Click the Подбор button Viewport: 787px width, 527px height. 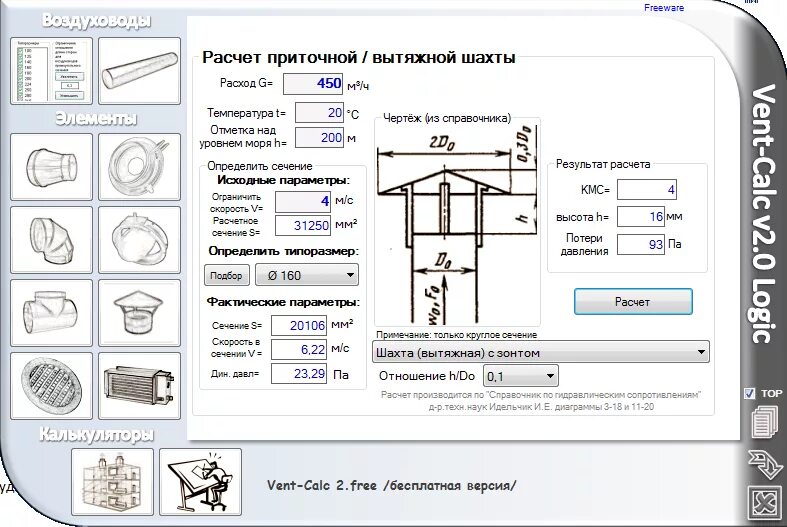coord(226,275)
